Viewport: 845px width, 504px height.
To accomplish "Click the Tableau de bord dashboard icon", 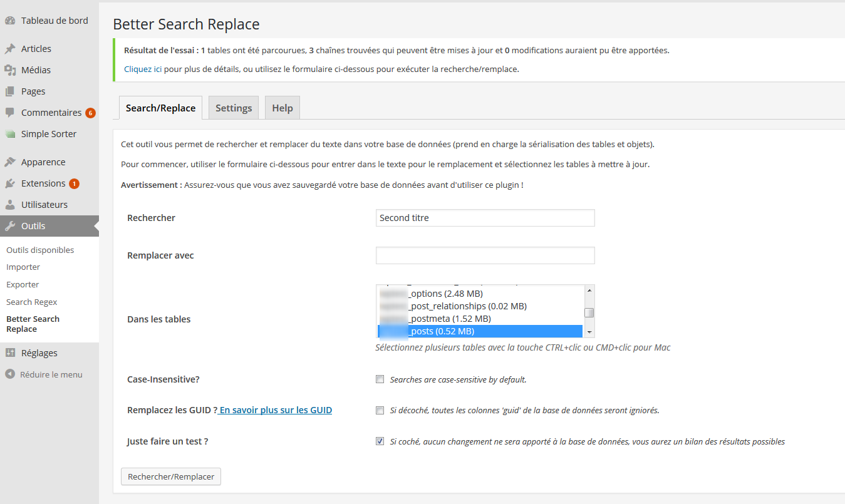I will pos(10,21).
